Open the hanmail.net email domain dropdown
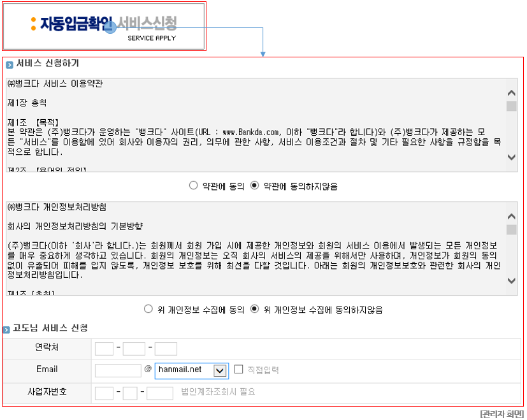The height and width of the screenshot is (420, 527). click(192, 370)
